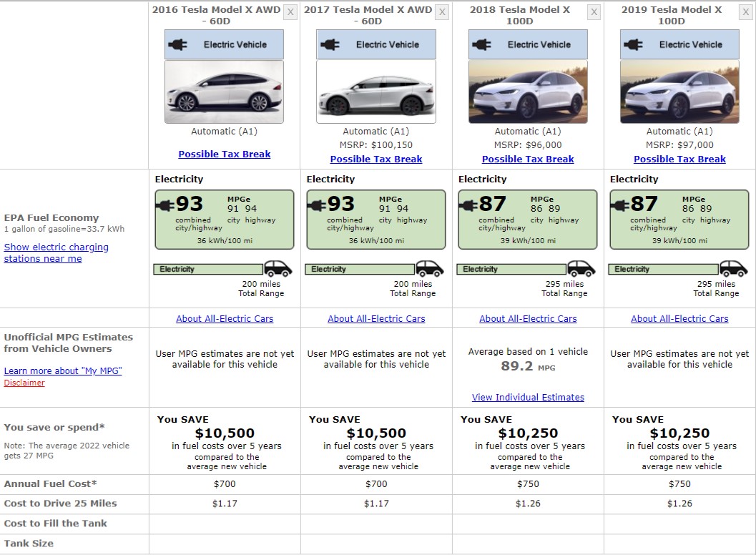Click the plug icon next to 2019's 87 MPGe
The height and width of the screenshot is (555, 756).
[620, 205]
